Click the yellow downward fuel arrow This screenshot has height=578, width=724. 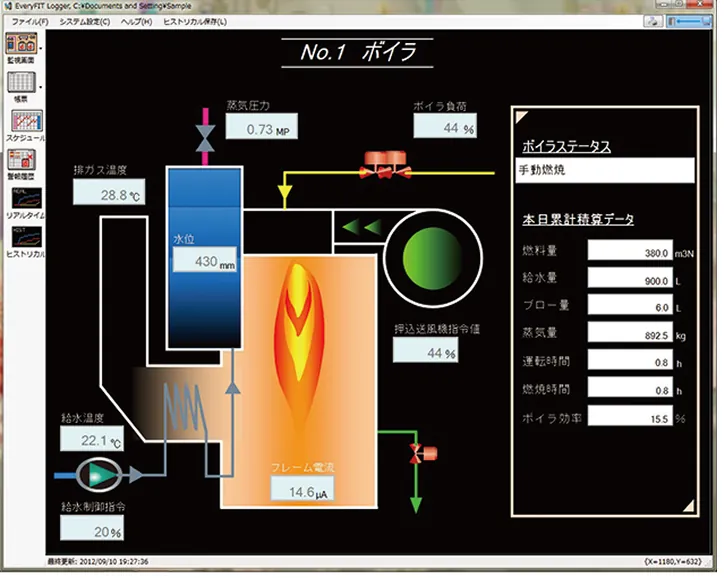pyautogui.click(x=285, y=192)
